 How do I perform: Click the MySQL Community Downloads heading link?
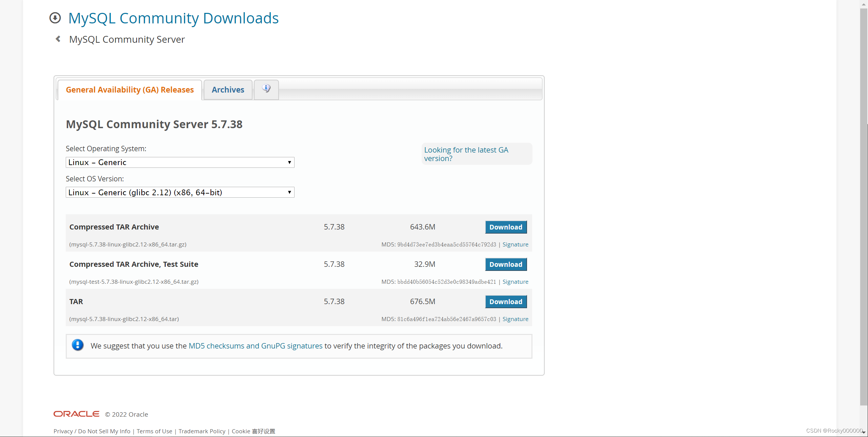point(173,18)
